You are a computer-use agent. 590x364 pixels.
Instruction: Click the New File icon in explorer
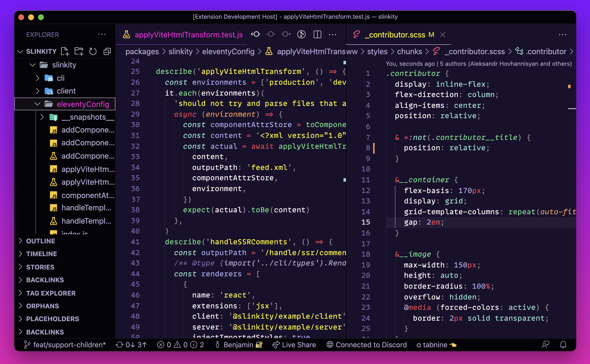tap(65, 51)
